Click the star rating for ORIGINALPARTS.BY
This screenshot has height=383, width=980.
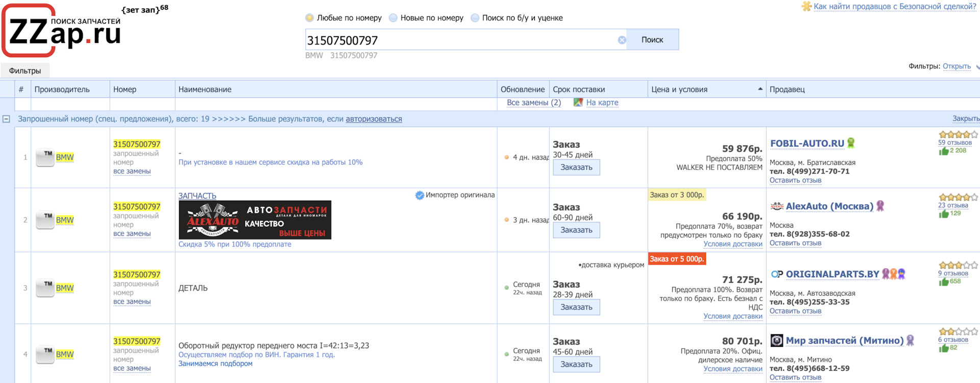pyautogui.click(x=958, y=266)
